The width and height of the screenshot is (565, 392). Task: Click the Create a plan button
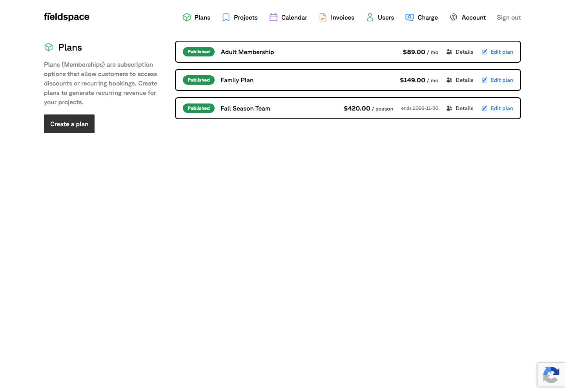(69, 124)
